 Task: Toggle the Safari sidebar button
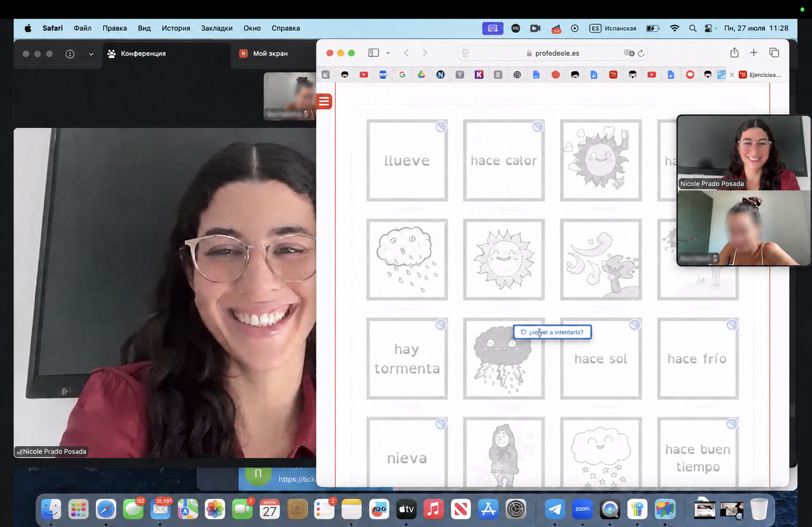(x=373, y=53)
